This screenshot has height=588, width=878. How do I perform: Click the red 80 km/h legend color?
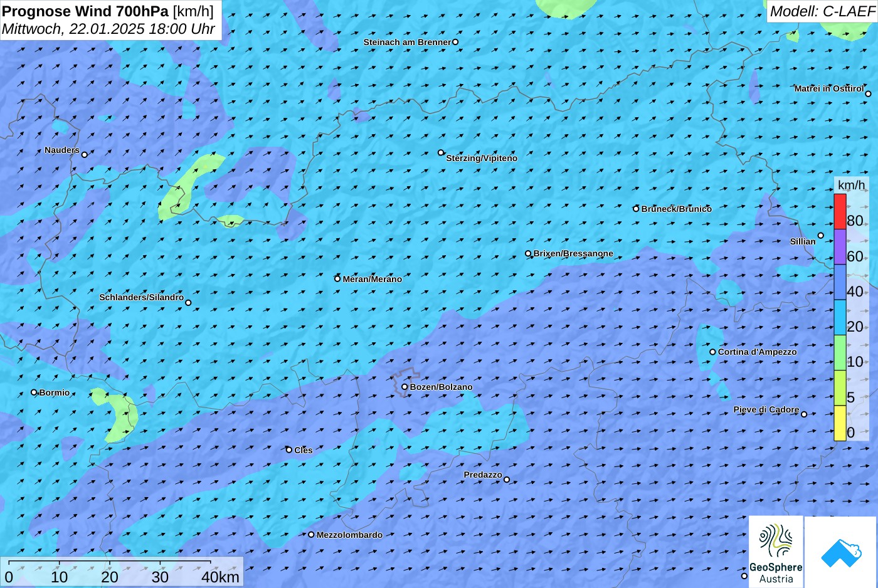click(840, 211)
